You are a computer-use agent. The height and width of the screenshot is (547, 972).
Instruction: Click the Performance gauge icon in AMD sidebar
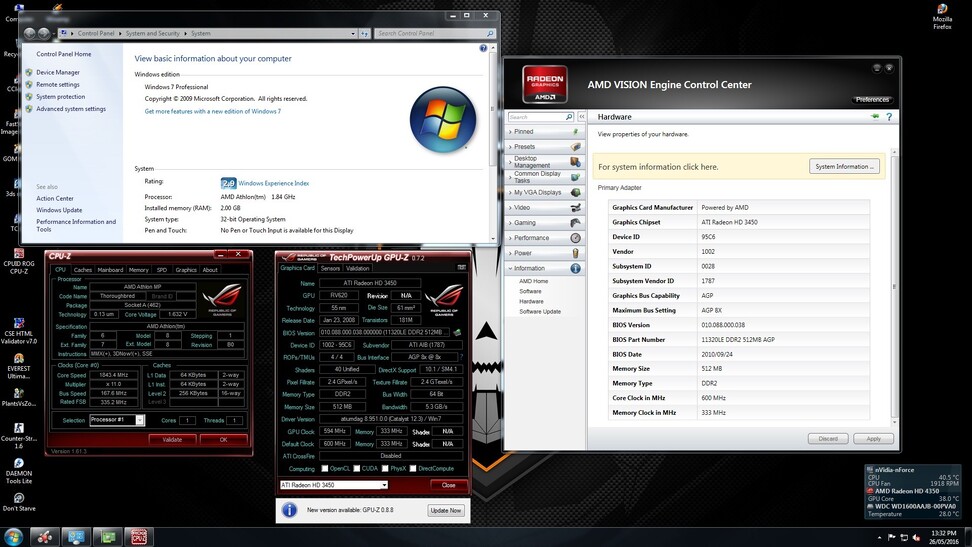(x=576, y=238)
